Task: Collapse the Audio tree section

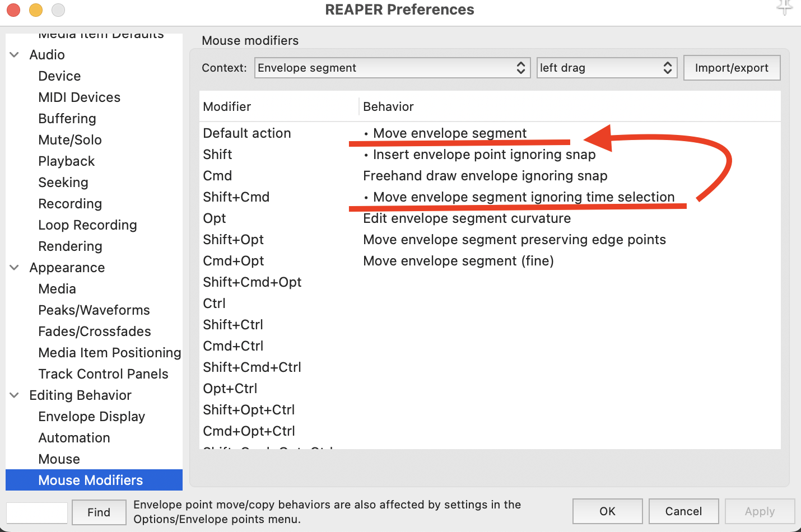Action: coord(15,55)
